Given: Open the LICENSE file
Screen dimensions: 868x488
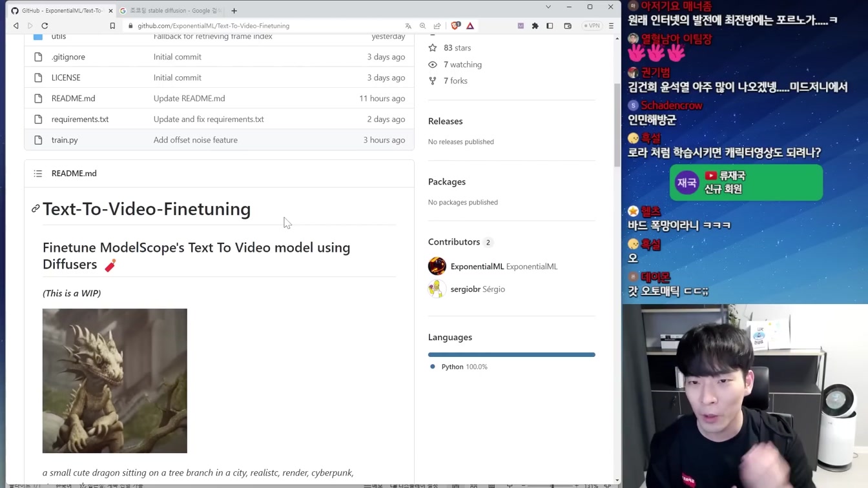Looking at the screenshot, I should [x=66, y=77].
